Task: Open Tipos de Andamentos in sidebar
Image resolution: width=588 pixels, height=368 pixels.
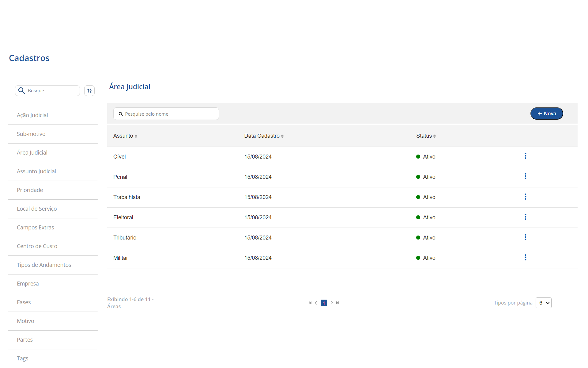Action: [x=44, y=265]
